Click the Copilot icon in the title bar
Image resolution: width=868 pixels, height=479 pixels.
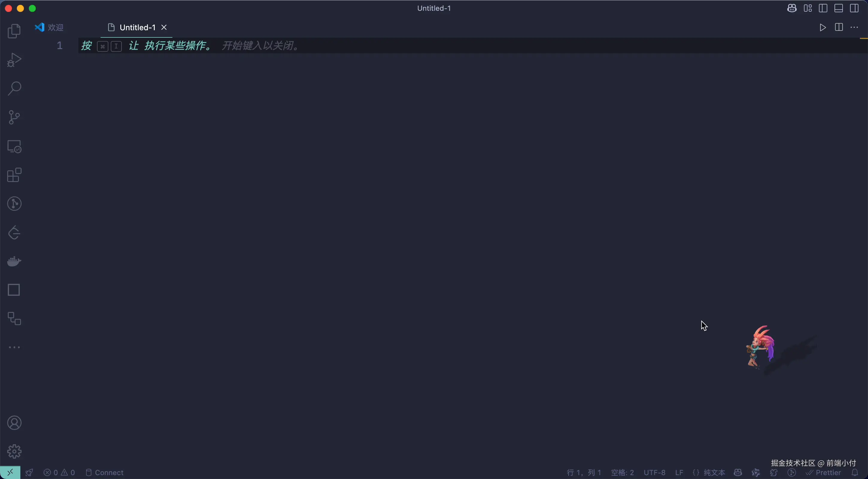pos(792,8)
